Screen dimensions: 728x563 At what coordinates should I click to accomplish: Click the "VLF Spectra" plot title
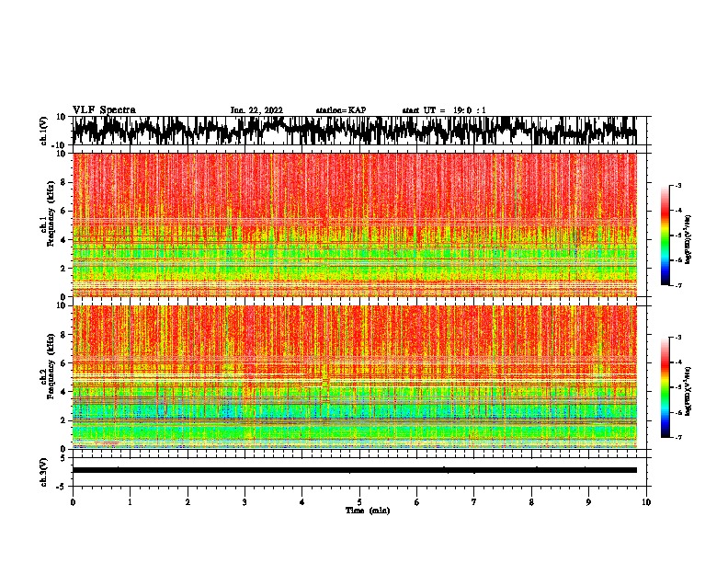point(104,110)
